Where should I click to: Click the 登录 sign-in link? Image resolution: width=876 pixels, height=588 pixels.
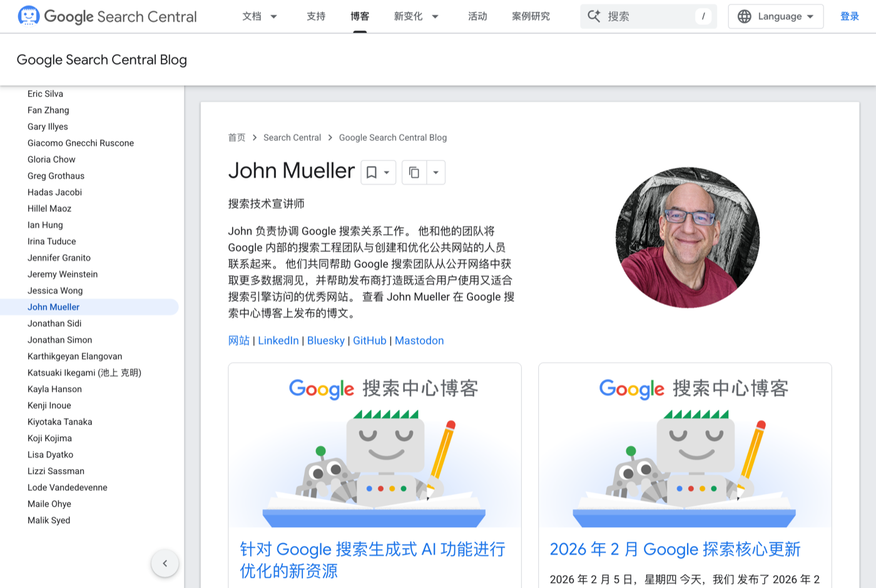point(850,16)
